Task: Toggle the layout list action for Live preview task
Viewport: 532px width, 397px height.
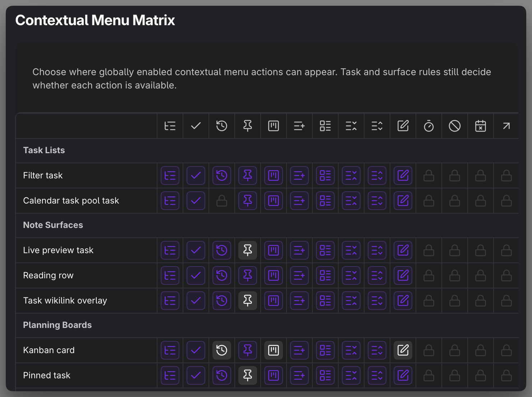Action: click(x=325, y=250)
